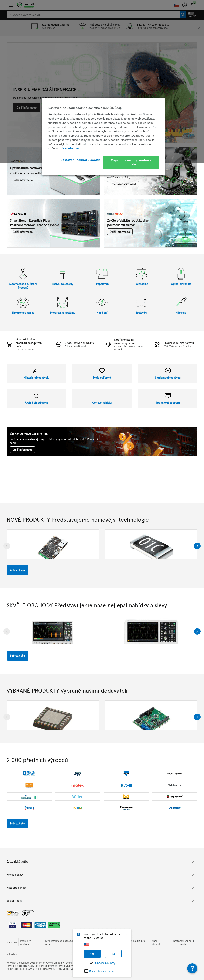Open the hamburger navigation menu
The image size is (204, 980).
point(11,5)
